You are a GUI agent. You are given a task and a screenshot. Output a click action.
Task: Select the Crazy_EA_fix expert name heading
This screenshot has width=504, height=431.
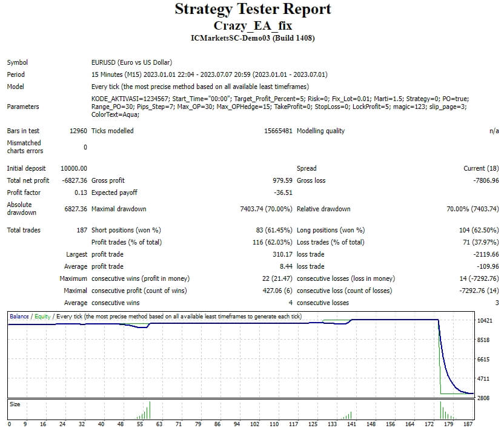252,25
